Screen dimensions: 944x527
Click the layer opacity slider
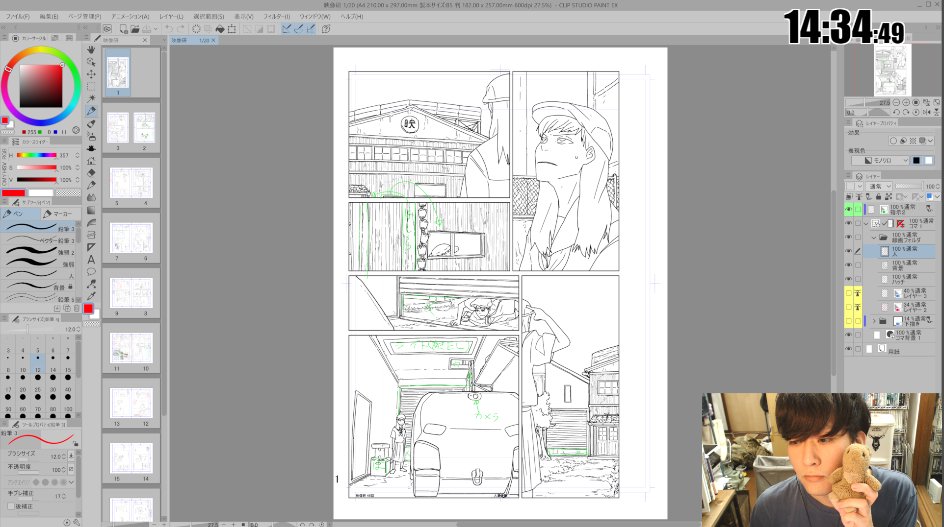(908, 186)
